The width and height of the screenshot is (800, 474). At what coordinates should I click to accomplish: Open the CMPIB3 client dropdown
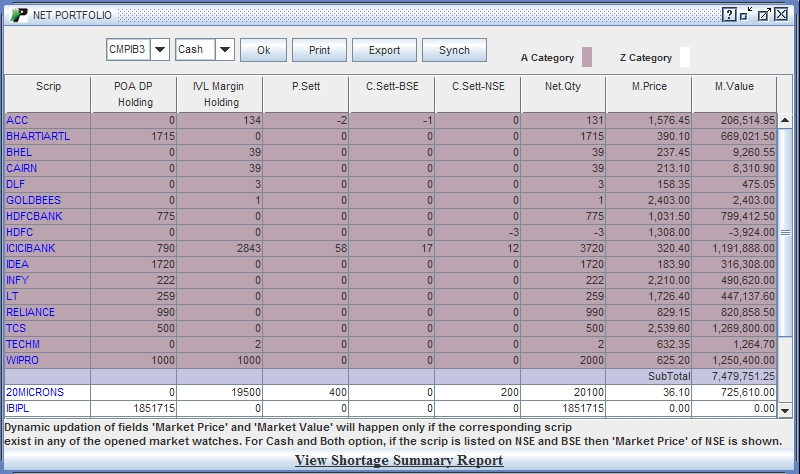(160, 50)
